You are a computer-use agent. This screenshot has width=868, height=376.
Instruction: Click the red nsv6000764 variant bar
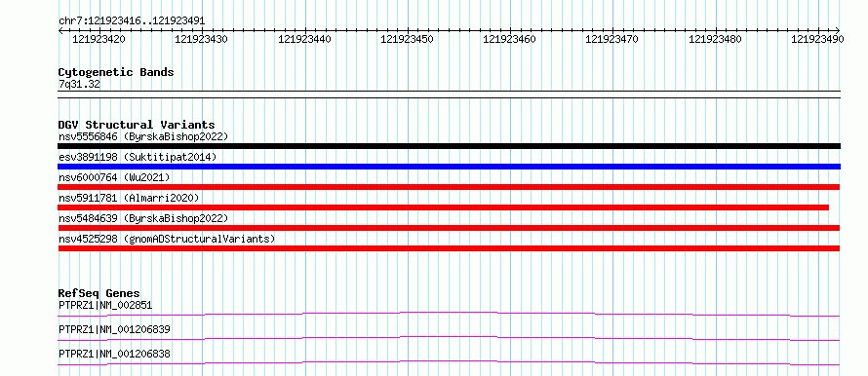click(449, 187)
